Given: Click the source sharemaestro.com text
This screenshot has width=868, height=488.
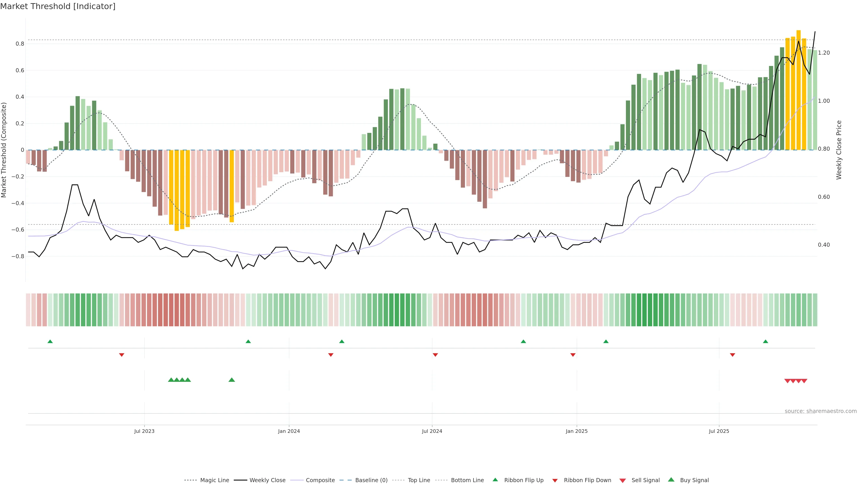Looking at the screenshot, I should (821, 411).
